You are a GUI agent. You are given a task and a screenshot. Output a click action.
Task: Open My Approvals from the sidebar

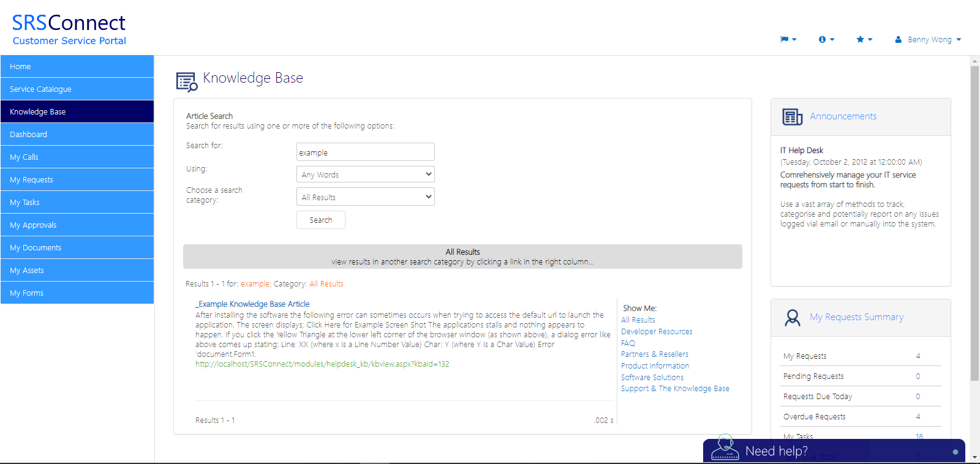click(77, 225)
